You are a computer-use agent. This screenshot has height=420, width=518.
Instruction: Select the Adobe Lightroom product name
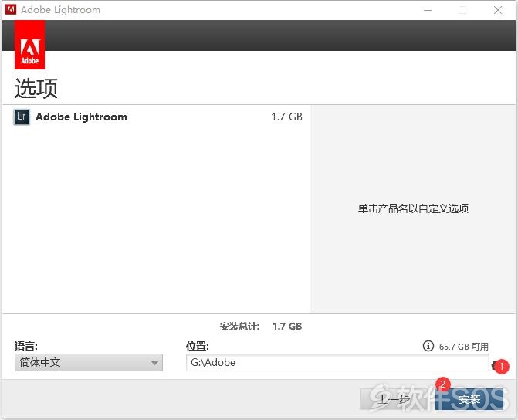coord(81,117)
